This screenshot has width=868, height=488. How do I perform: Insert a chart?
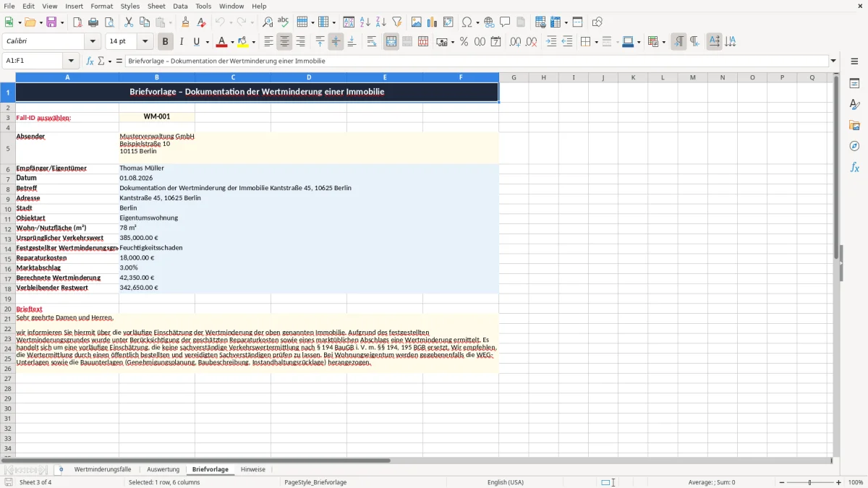[x=433, y=22]
